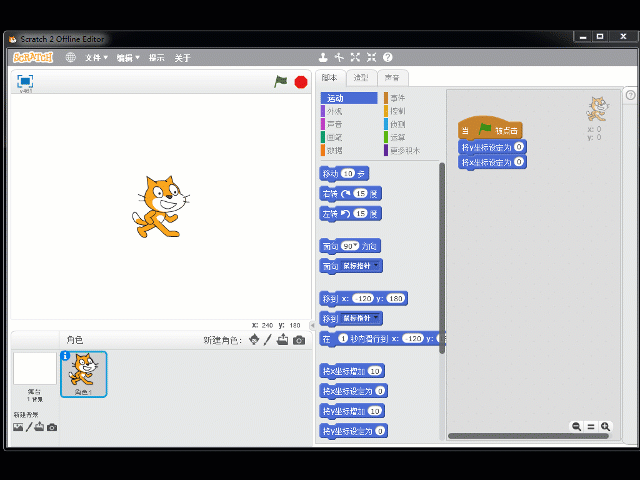640x480 pixels.
Task: Click the 将y坐标增加 10 block in the palette
Action: (352, 411)
